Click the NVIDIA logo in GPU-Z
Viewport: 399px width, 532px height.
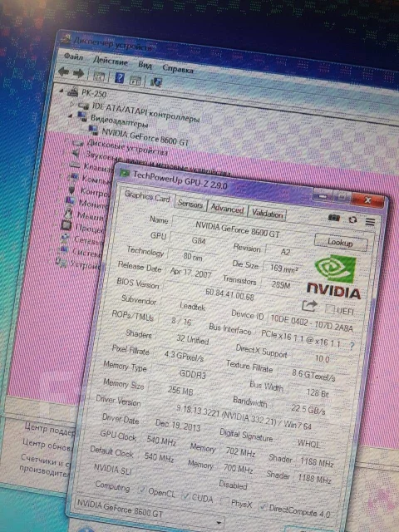(x=334, y=278)
